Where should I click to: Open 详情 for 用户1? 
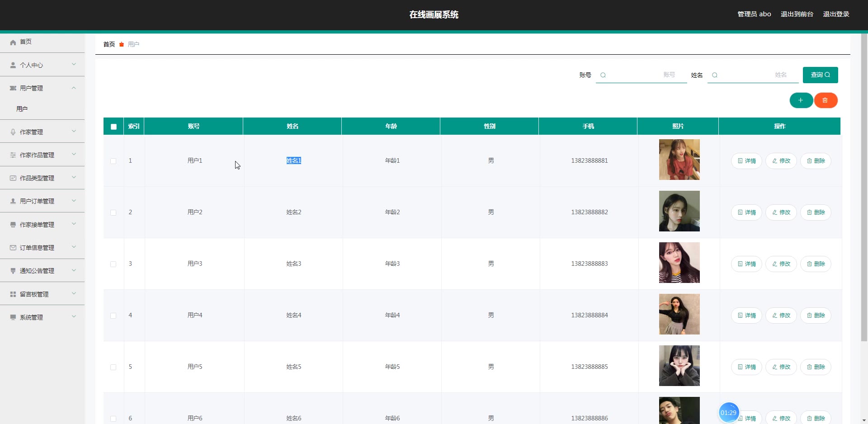pos(746,161)
